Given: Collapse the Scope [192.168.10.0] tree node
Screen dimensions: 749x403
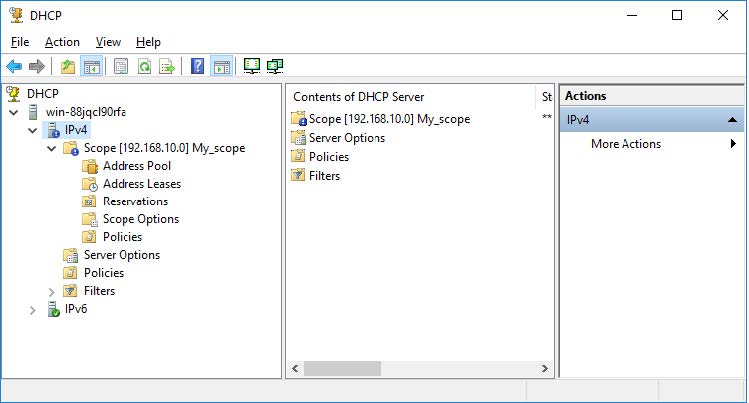Looking at the screenshot, I should pos(52,148).
